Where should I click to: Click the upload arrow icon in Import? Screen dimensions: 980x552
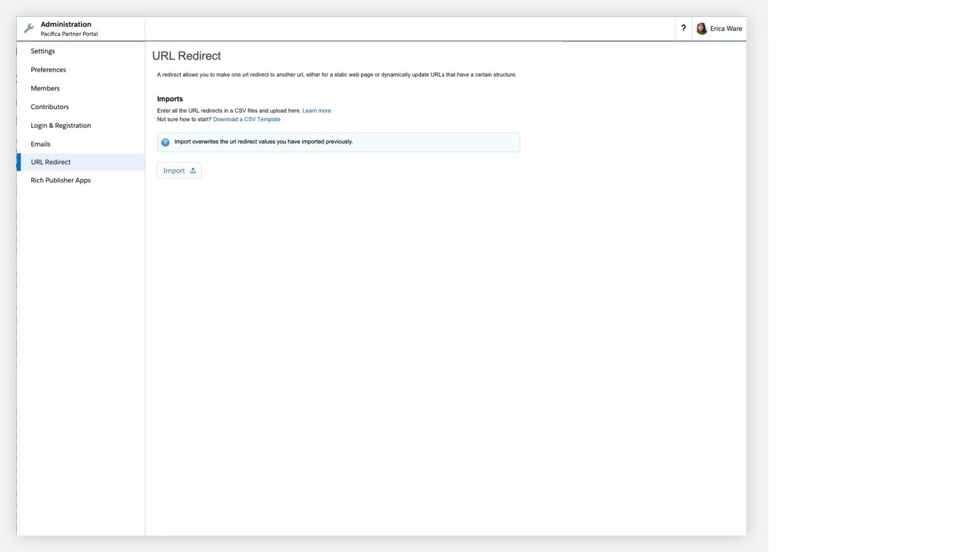pos(193,170)
